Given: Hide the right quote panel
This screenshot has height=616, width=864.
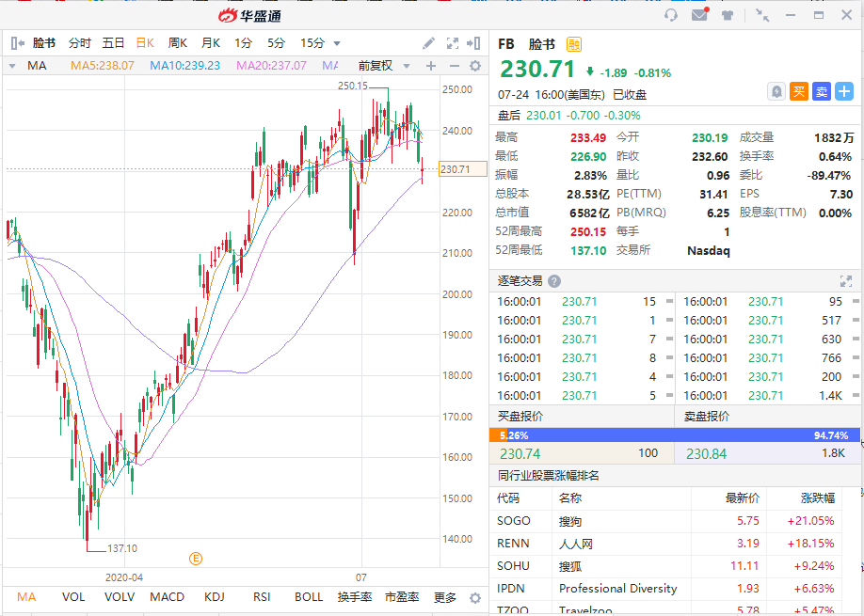Looking at the screenshot, I should click(473, 43).
